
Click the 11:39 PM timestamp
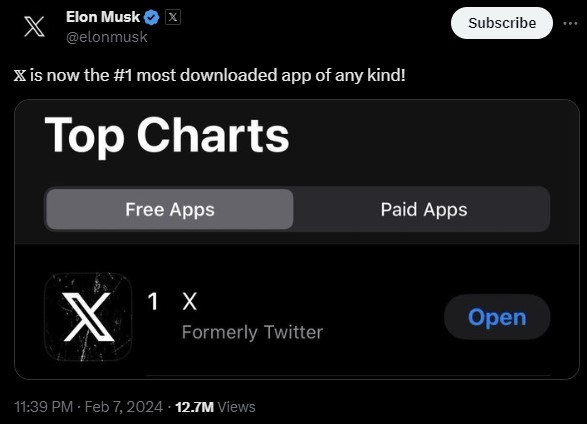43,407
